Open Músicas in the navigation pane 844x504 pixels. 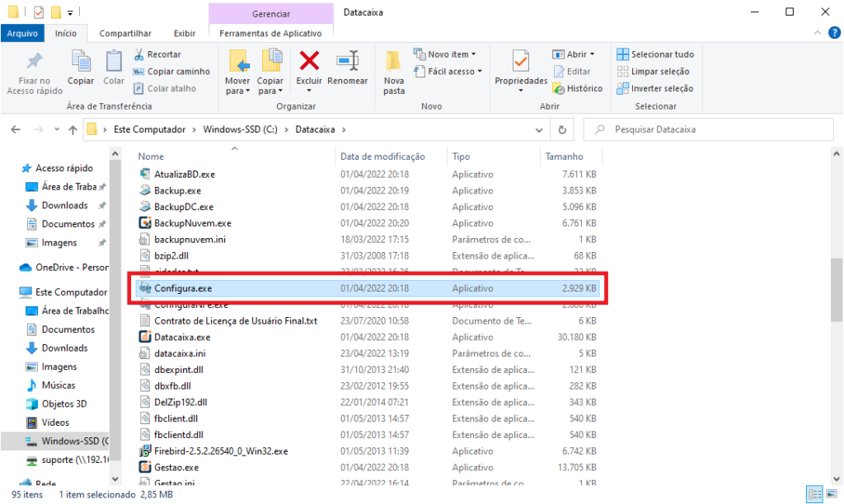click(x=59, y=385)
